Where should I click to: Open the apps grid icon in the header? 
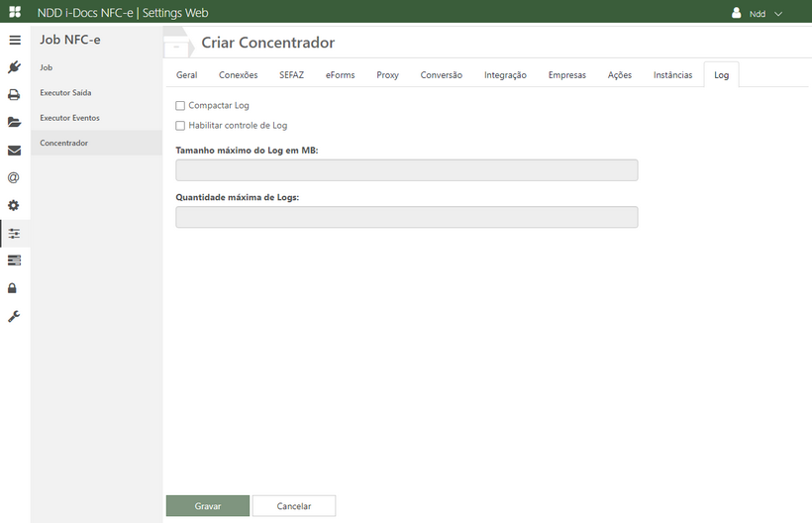pos(15,12)
